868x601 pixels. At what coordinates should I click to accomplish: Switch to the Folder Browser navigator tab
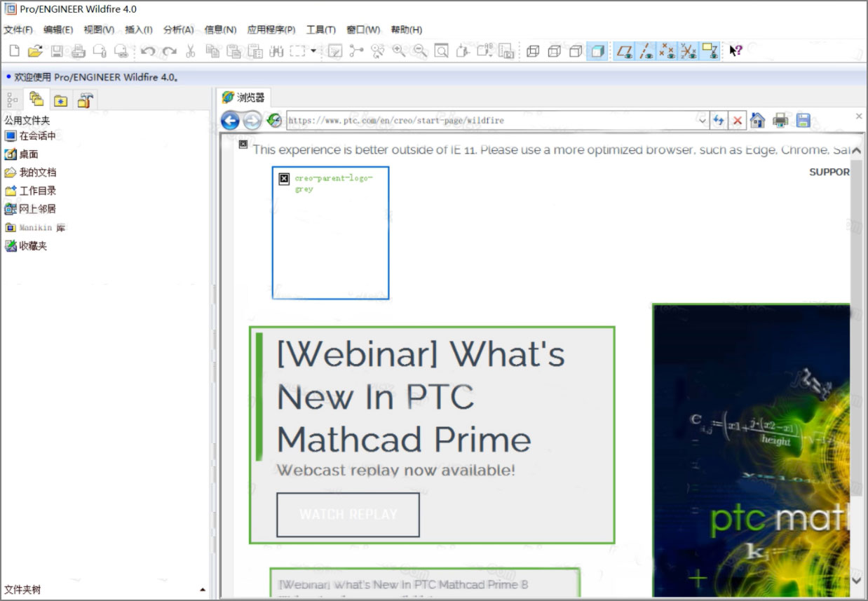pos(36,100)
